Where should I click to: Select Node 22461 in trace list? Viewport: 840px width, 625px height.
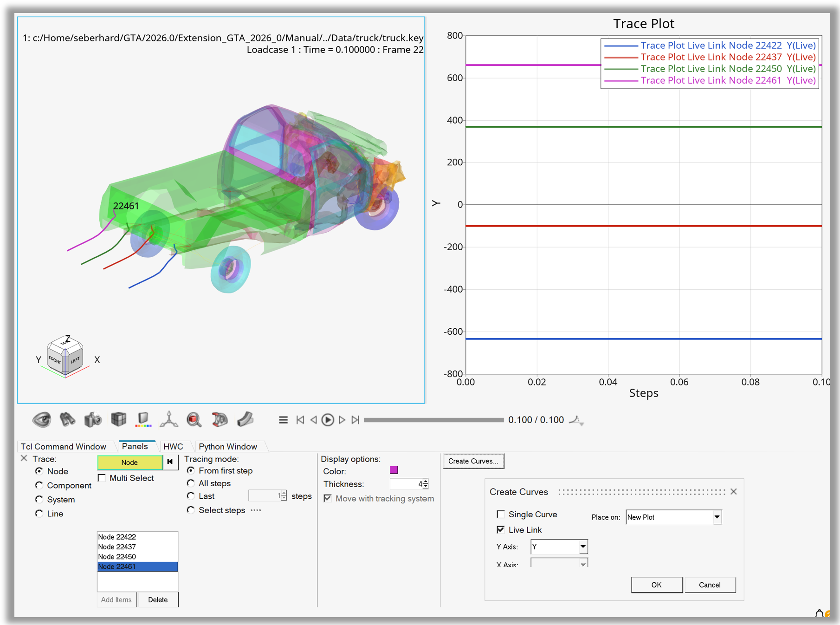pos(137,566)
